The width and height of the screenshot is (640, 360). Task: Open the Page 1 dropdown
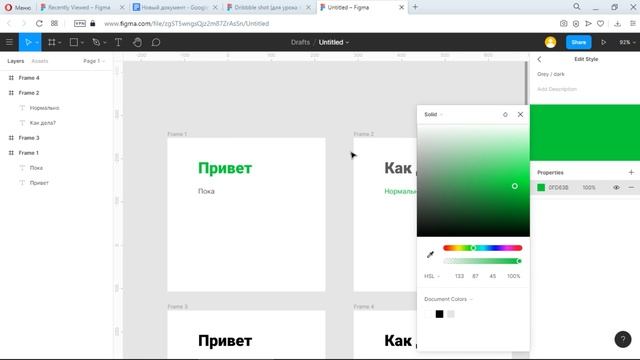pos(94,61)
